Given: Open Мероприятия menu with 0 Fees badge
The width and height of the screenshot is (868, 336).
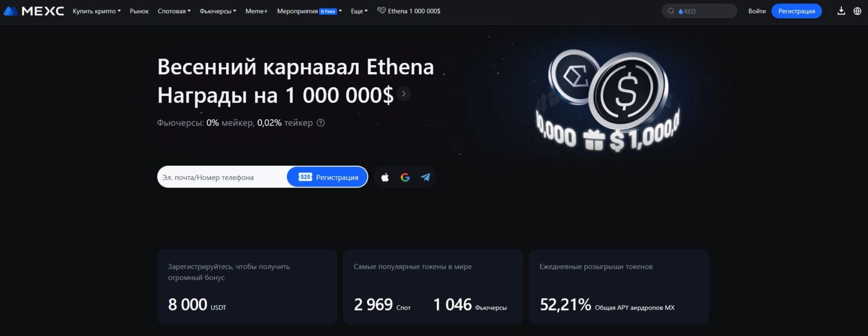Looking at the screenshot, I should click(x=309, y=11).
